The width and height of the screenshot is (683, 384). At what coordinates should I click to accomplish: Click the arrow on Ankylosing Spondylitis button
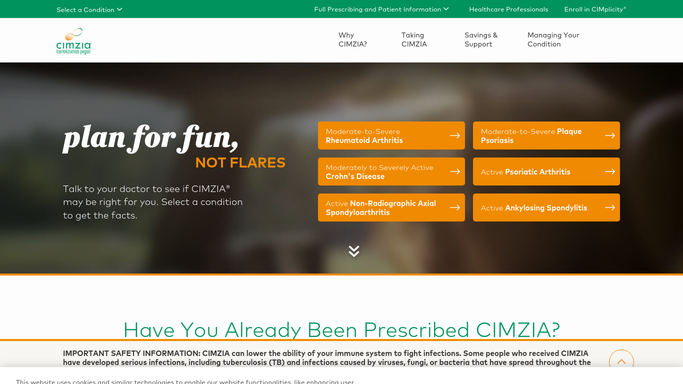(610, 208)
